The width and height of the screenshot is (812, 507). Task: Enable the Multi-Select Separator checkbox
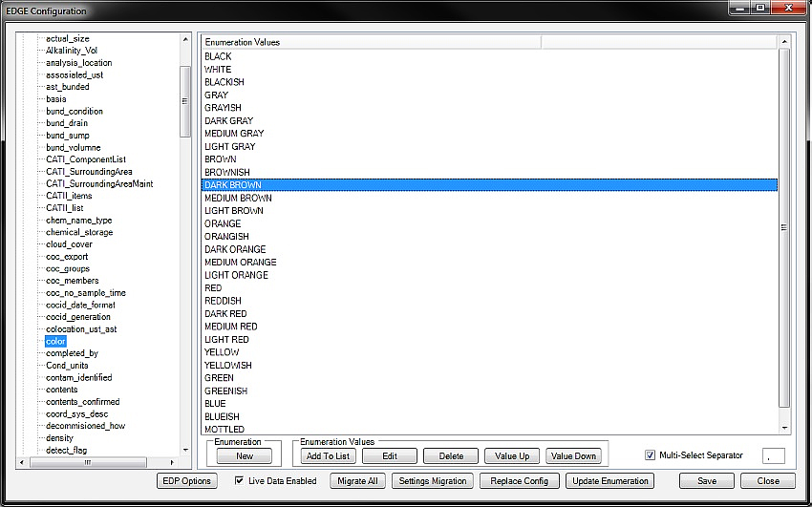tap(650, 455)
